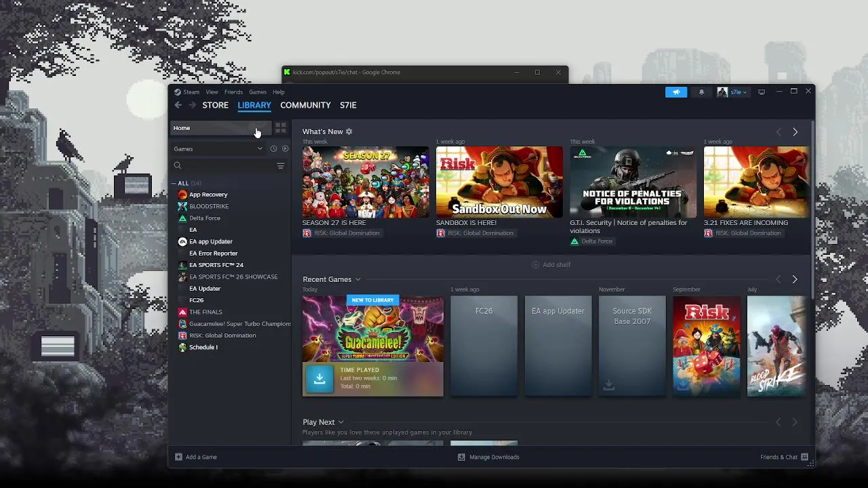Click the Home button in sidebar
Image resolution: width=868 pixels, height=488 pixels.
pos(220,128)
